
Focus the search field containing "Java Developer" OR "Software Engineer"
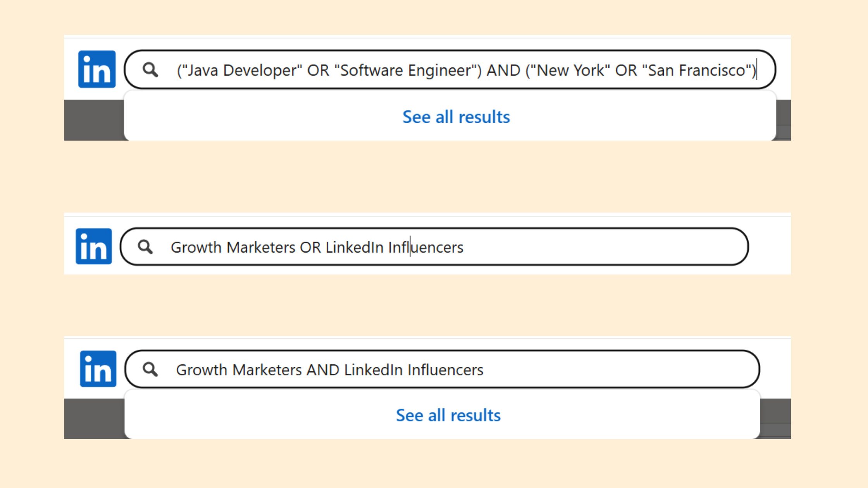(x=450, y=70)
